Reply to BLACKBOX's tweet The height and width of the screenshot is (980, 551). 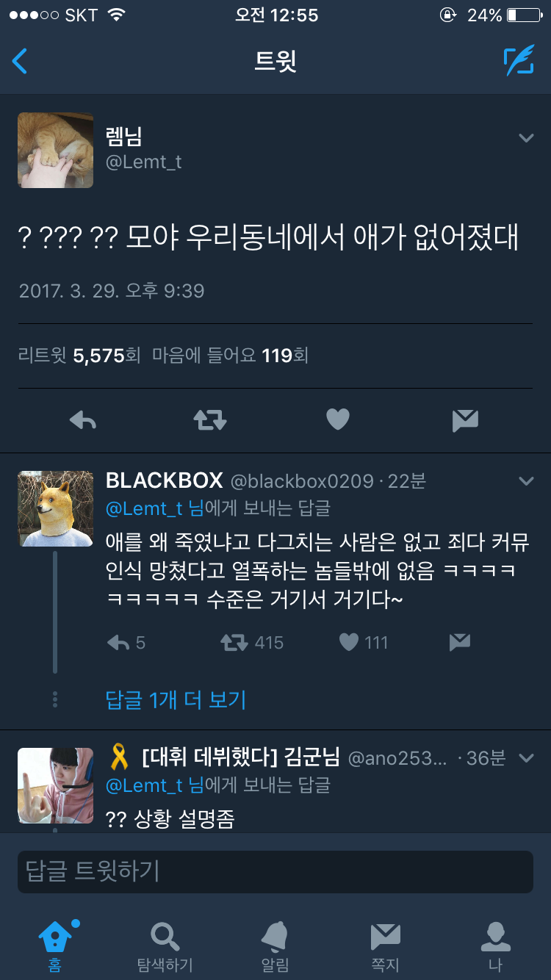click(118, 643)
